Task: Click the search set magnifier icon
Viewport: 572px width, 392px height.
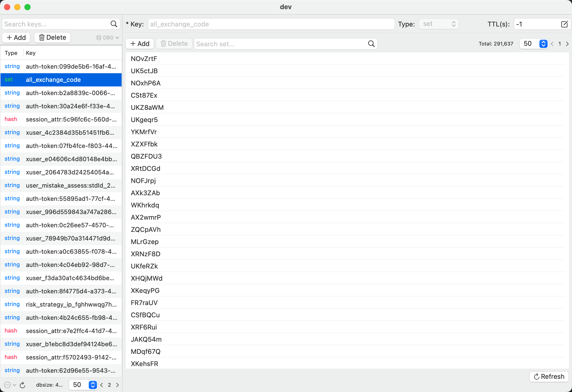Action: (x=371, y=44)
